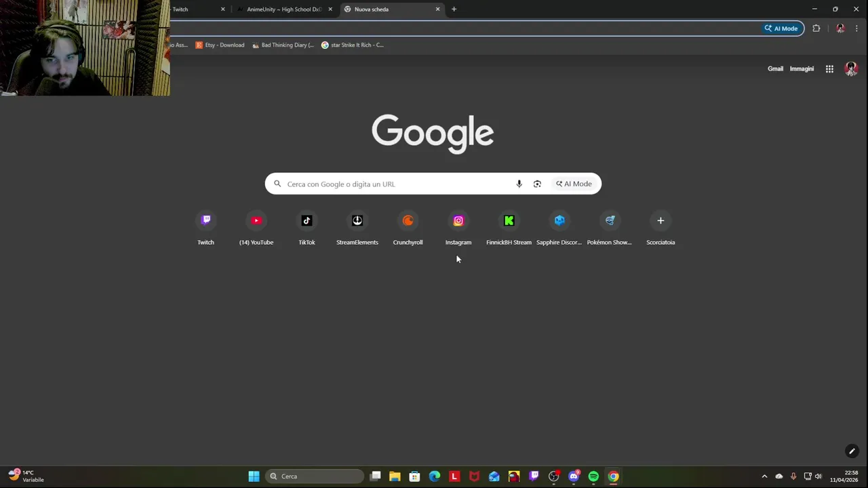868x488 pixels.
Task: Launch Microsoft Edge from the taskbar
Action: [435, 476]
